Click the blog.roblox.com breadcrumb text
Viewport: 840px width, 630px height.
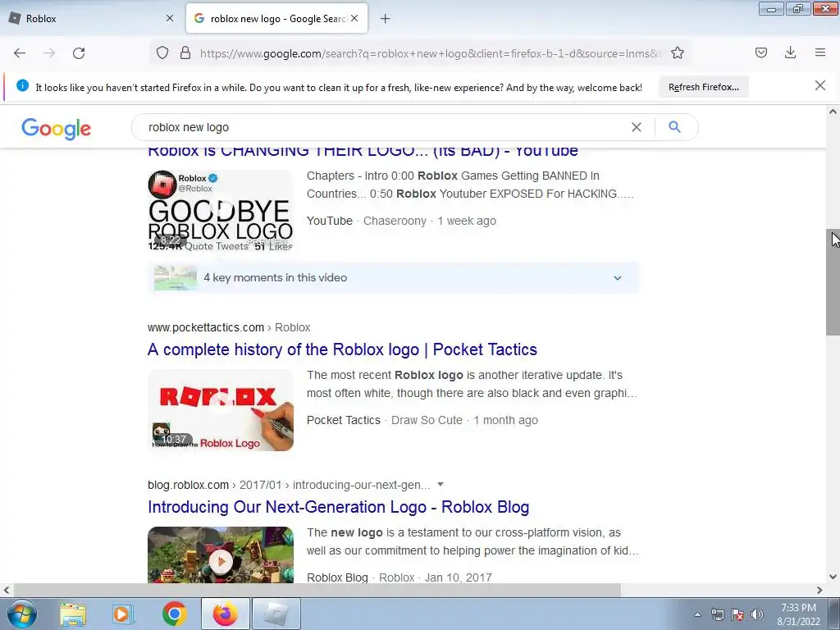(x=188, y=485)
